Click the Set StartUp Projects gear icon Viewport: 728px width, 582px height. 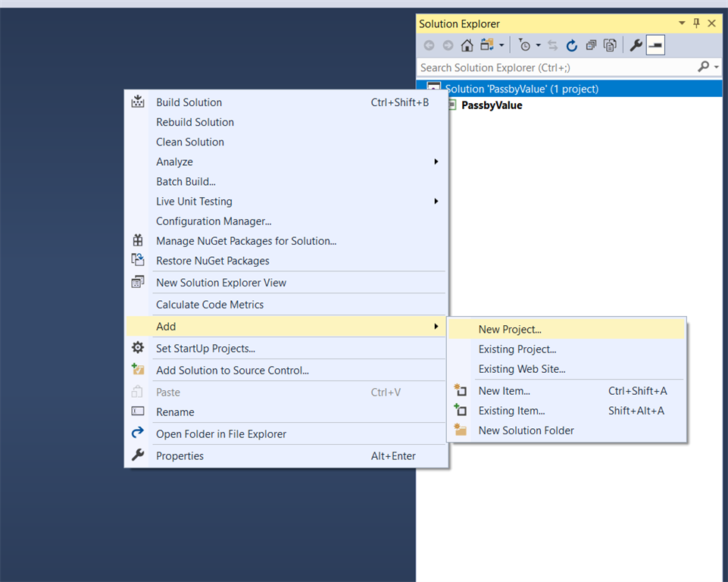[x=138, y=347]
